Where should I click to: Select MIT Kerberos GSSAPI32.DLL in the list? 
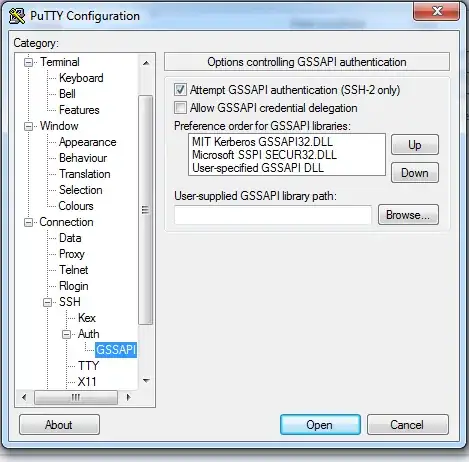(x=262, y=142)
